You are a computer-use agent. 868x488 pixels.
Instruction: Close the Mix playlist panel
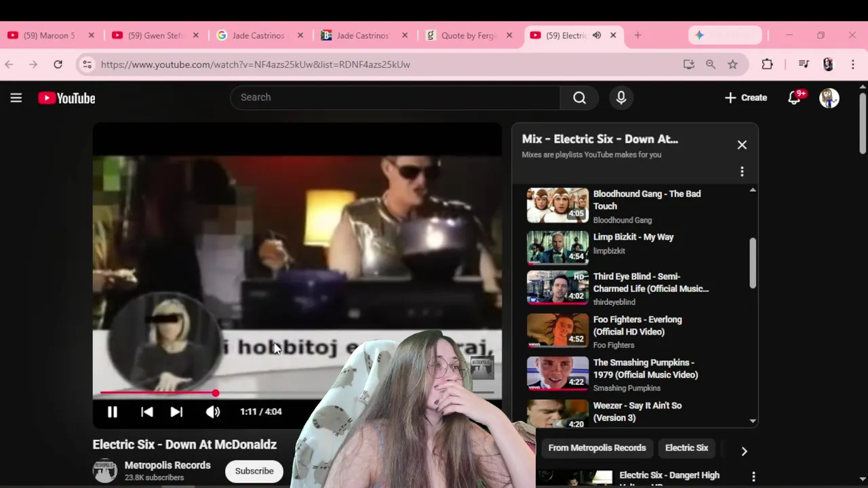click(x=742, y=145)
